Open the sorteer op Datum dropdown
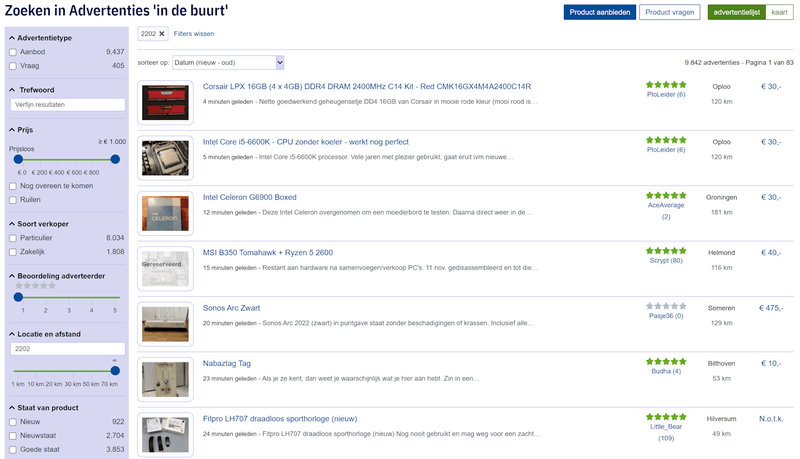The height and width of the screenshot is (459, 800). pyautogui.click(x=228, y=63)
